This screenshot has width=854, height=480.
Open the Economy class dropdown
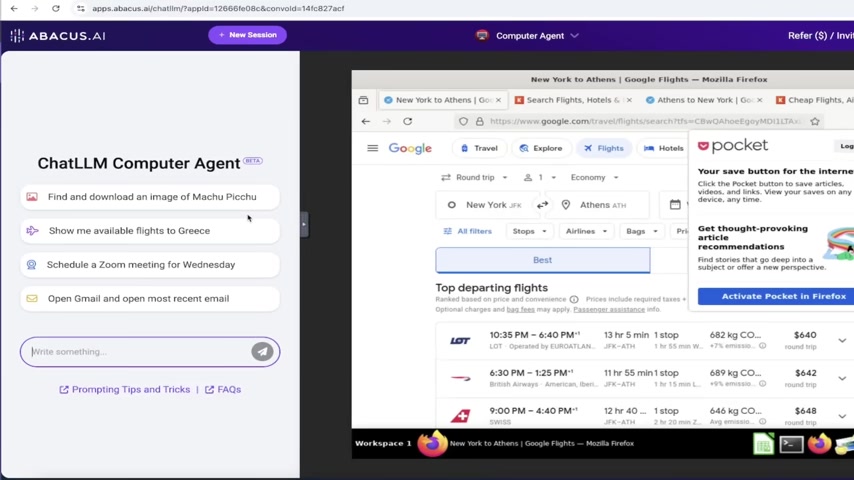pyautogui.click(x=594, y=178)
